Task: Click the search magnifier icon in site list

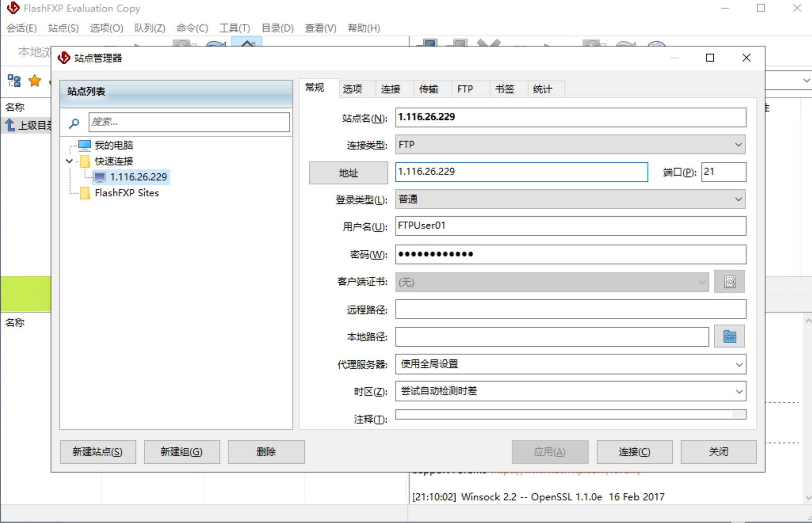Action: tap(74, 123)
